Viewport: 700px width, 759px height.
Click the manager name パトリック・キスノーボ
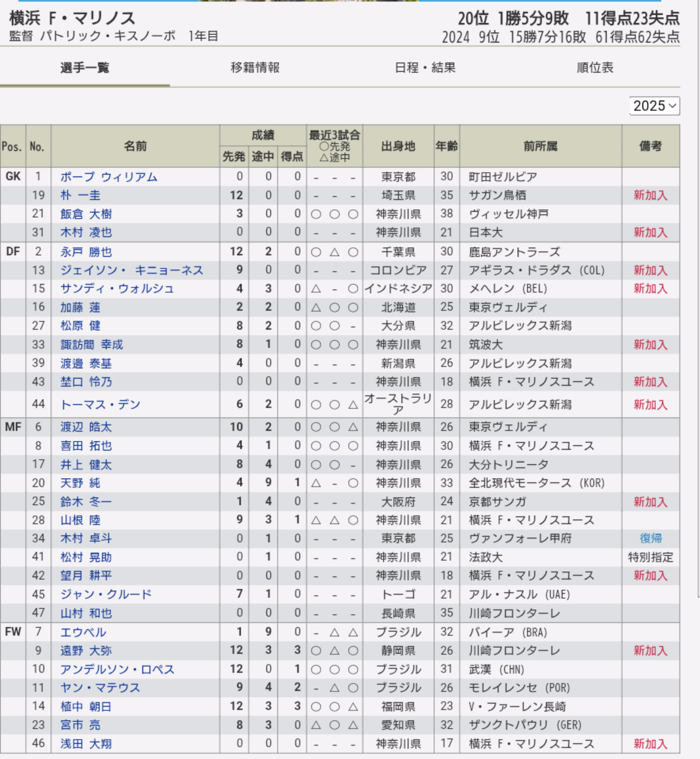pyautogui.click(x=108, y=36)
